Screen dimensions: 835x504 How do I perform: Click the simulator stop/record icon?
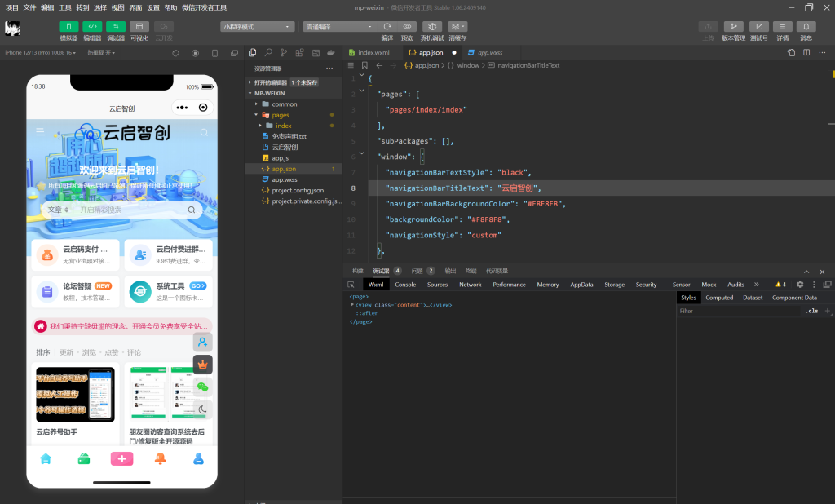click(196, 53)
